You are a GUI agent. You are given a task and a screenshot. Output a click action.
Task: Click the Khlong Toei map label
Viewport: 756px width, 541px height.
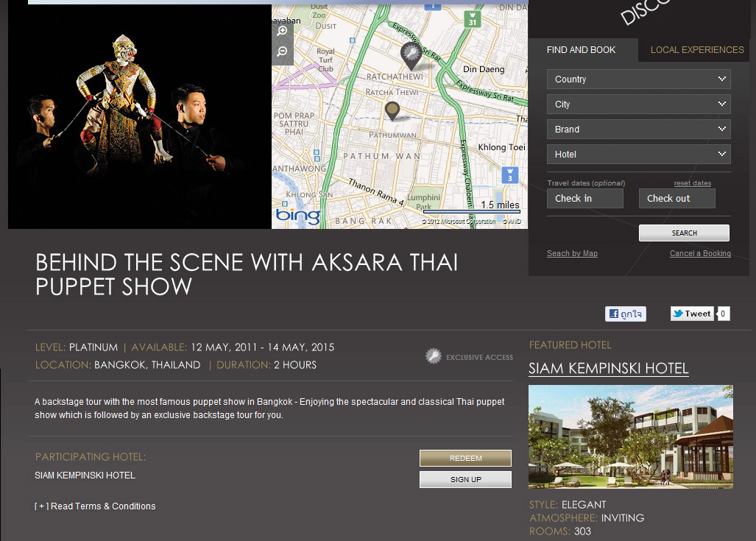(501, 147)
